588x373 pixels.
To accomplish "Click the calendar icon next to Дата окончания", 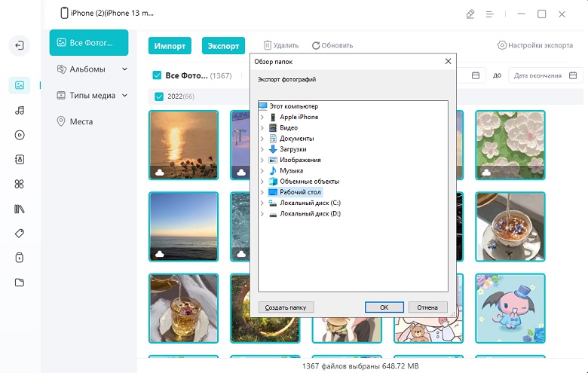I will (x=573, y=75).
